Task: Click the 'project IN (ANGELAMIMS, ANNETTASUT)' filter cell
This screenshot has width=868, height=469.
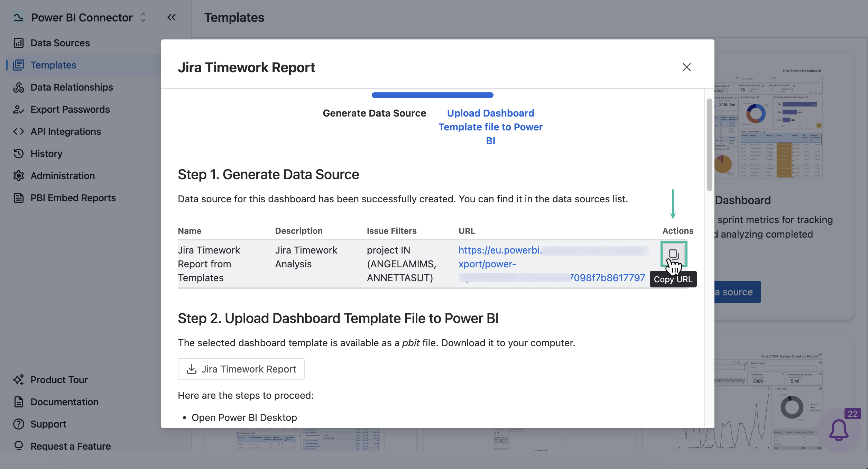Action: coord(401,264)
